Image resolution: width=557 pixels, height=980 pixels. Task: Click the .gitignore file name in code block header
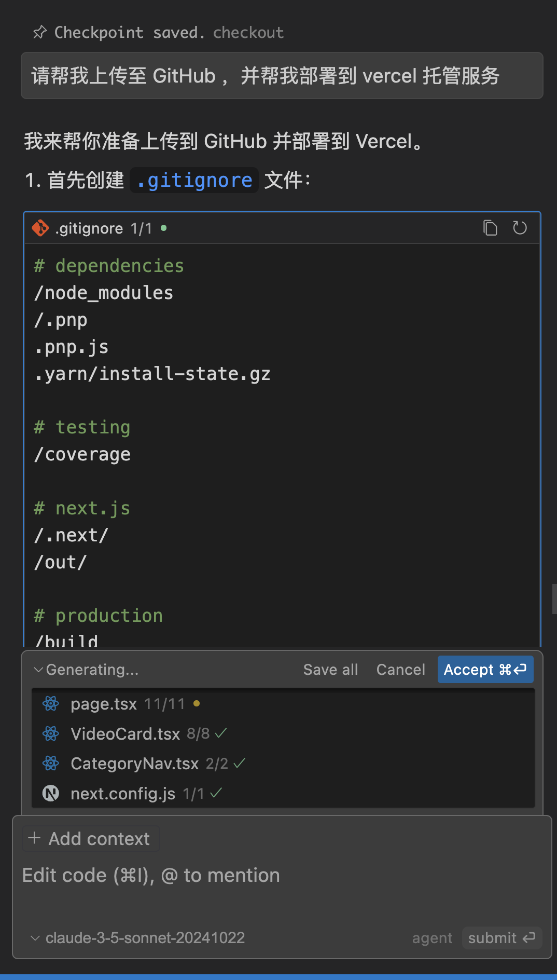coord(89,228)
